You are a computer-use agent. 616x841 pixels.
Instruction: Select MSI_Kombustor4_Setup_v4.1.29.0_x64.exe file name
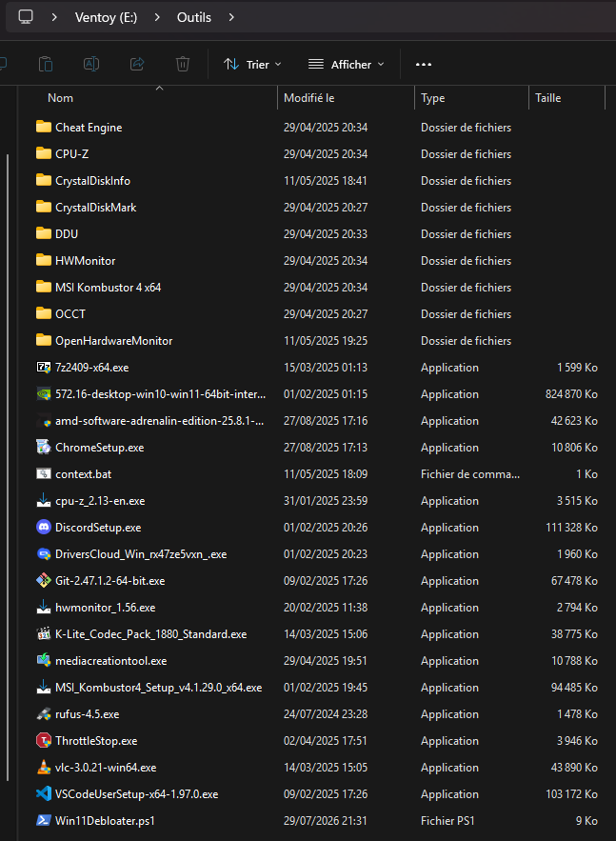pyautogui.click(x=159, y=687)
